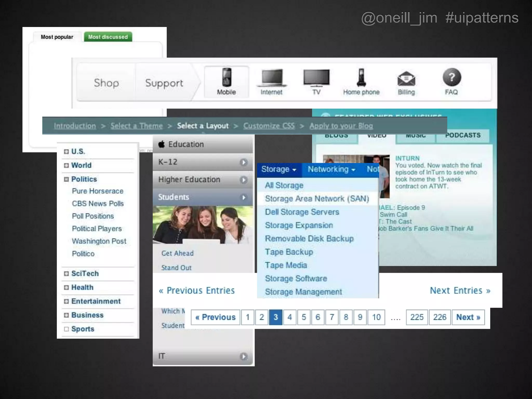Open the TV category icon
Screen dimensions: 532x399
click(x=316, y=77)
